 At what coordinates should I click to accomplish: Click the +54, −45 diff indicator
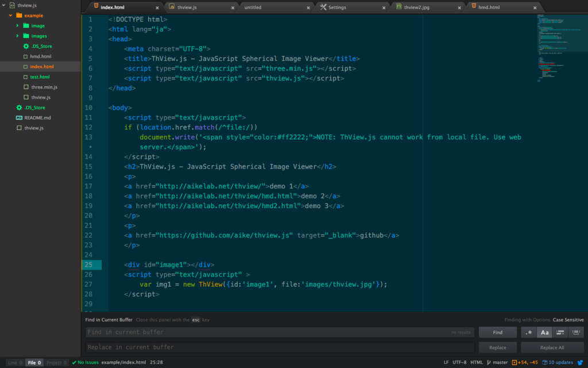519,362
